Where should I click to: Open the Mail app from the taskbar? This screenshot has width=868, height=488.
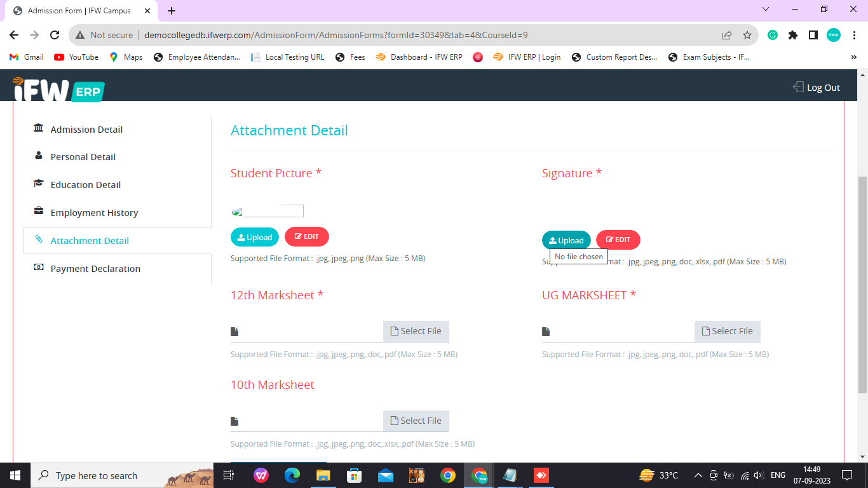tap(385, 475)
